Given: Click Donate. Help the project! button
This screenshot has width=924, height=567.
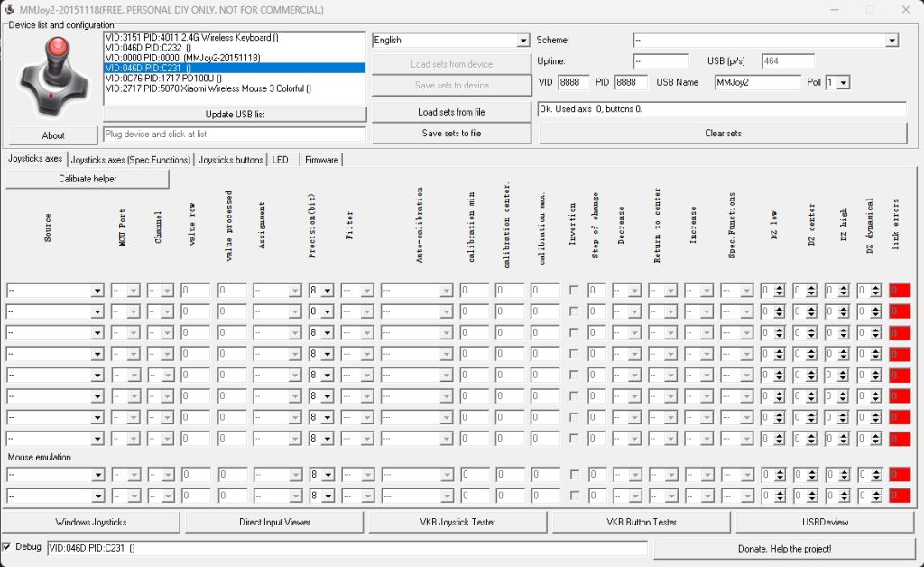Looking at the screenshot, I should pyautogui.click(x=784, y=549).
